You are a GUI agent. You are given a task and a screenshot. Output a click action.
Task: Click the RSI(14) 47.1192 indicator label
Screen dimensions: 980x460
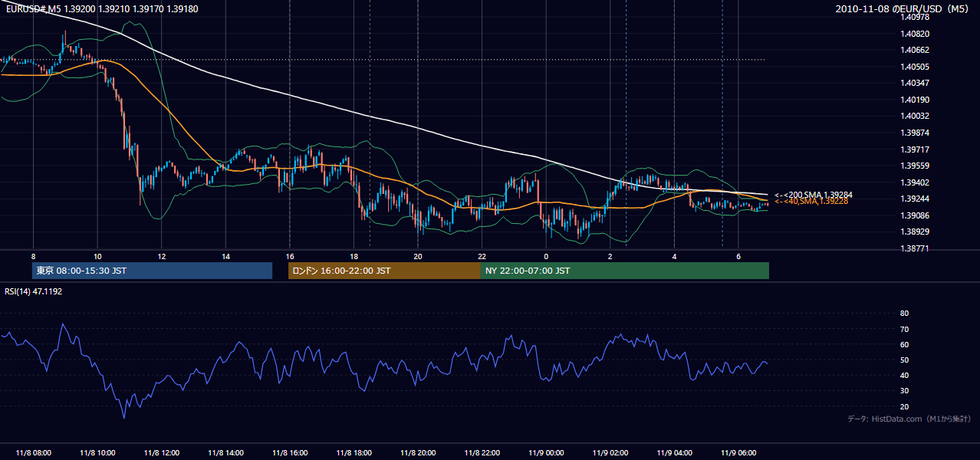click(34, 291)
